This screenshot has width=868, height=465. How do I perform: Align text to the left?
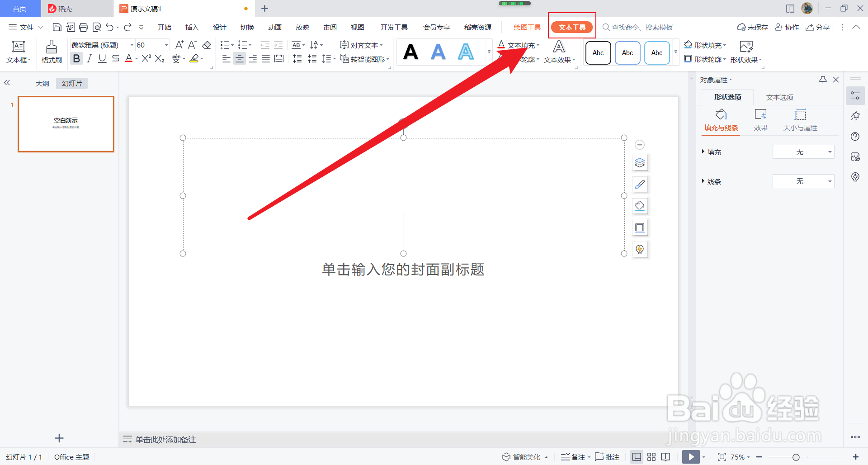pyautogui.click(x=226, y=59)
